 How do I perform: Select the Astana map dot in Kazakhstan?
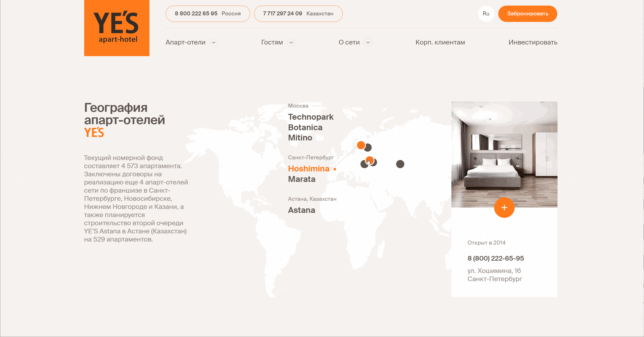pos(400,164)
